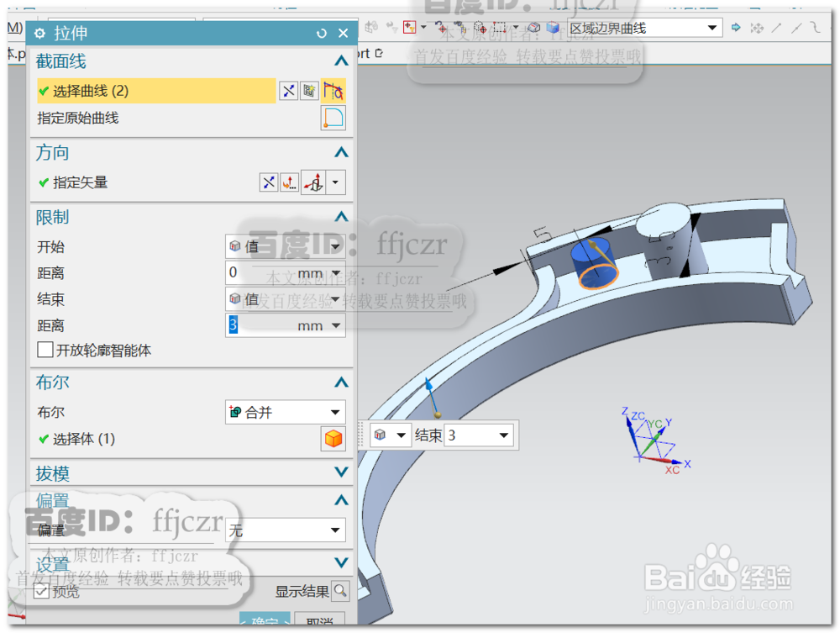The height and width of the screenshot is (633, 840).
Task: Expand the 拔模 section
Action: (340, 472)
